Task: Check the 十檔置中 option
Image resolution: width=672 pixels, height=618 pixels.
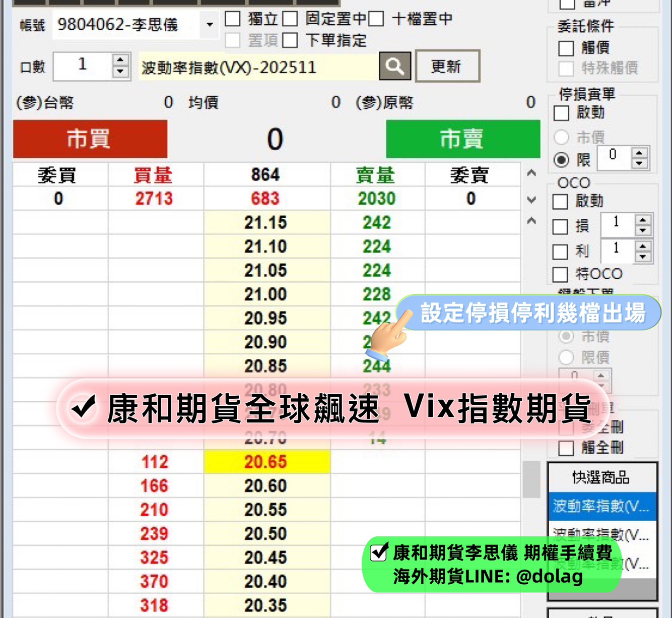Action: click(x=376, y=19)
